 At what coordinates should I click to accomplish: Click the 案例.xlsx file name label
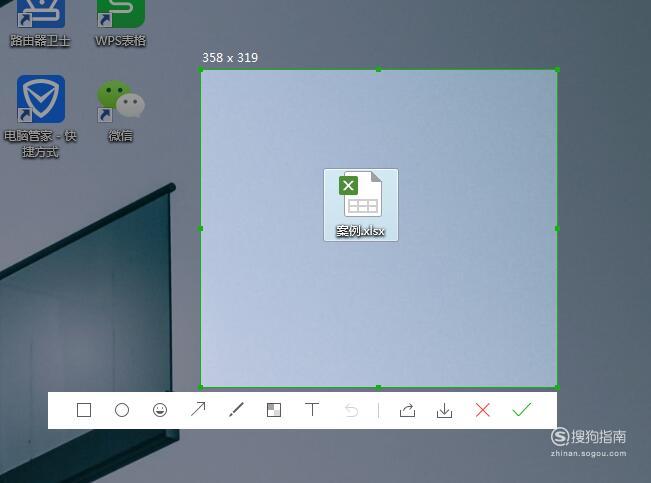[x=360, y=231]
